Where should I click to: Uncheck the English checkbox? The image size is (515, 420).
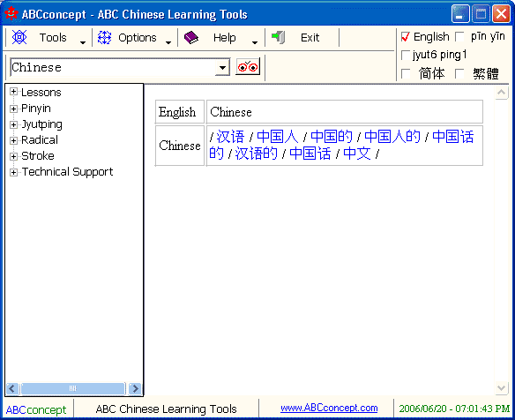click(x=406, y=36)
